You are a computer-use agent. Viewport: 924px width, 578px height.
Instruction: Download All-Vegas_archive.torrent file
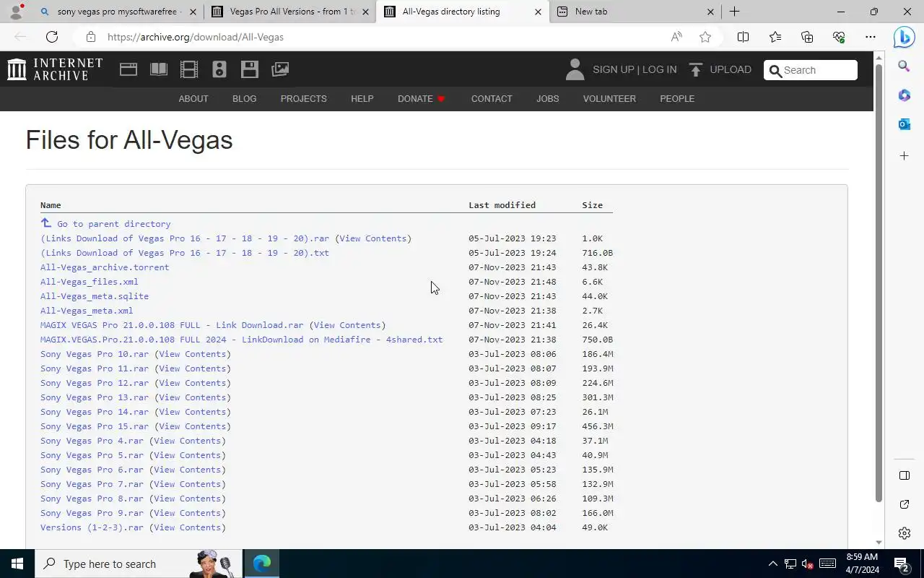105,267
